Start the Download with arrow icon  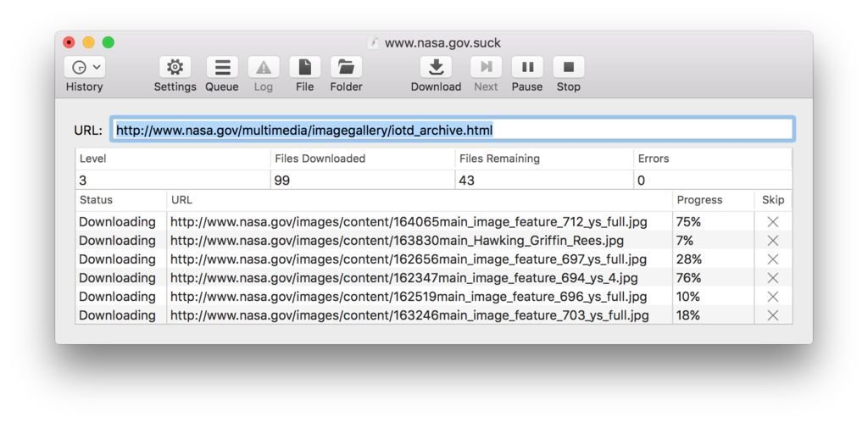[437, 67]
